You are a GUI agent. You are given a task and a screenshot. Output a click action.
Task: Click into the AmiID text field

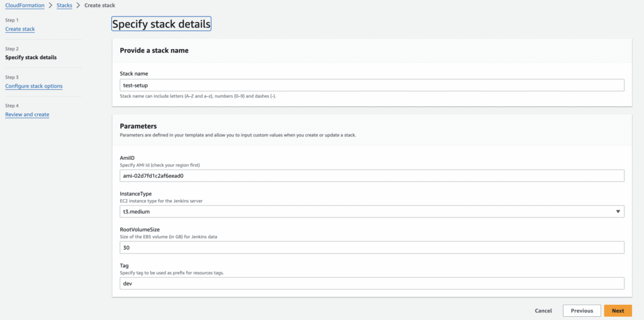[x=372, y=176]
